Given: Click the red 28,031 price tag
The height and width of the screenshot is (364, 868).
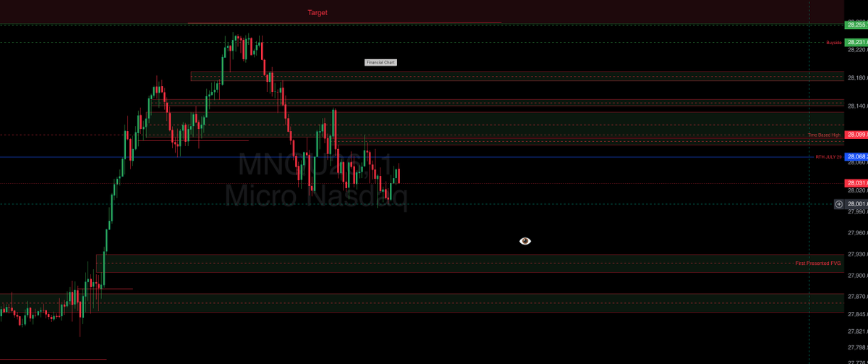Looking at the screenshot, I should point(856,183).
